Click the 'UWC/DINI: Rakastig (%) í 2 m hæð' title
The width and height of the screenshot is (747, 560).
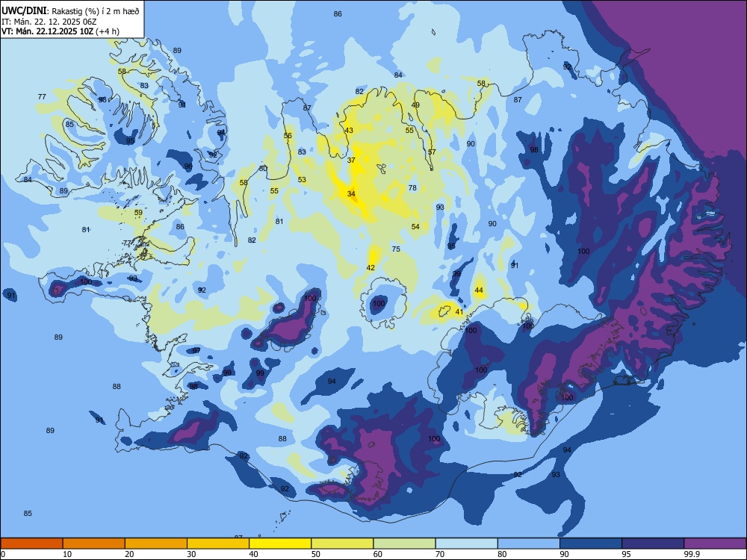70,11
